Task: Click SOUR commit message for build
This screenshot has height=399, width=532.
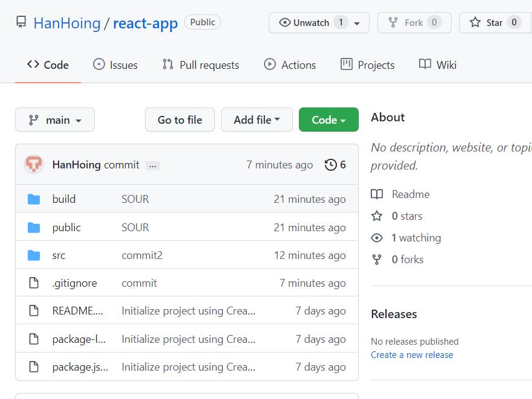Action: pos(135,199)
